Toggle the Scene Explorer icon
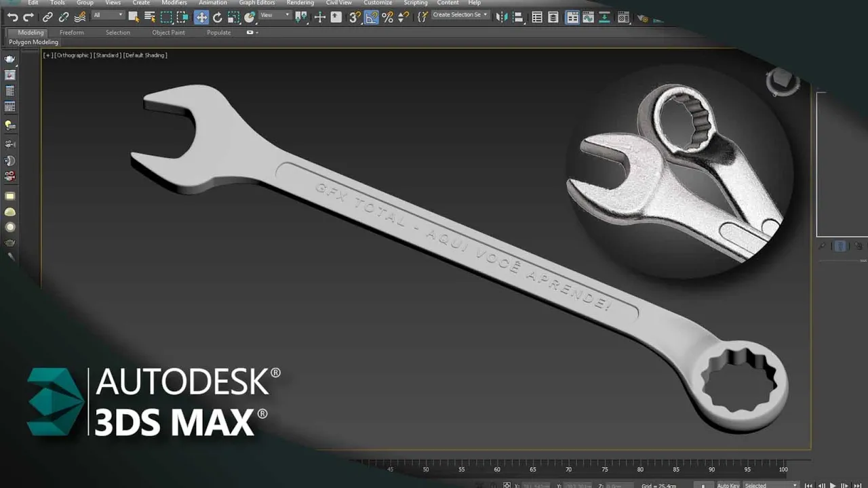Screen dimensions: 868x488 (537, 17)
